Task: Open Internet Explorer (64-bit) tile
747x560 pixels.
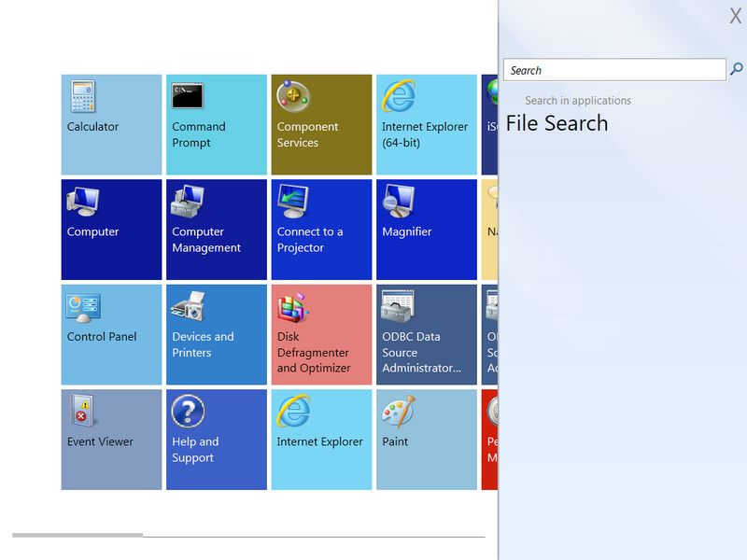Action: coord(426,125)
